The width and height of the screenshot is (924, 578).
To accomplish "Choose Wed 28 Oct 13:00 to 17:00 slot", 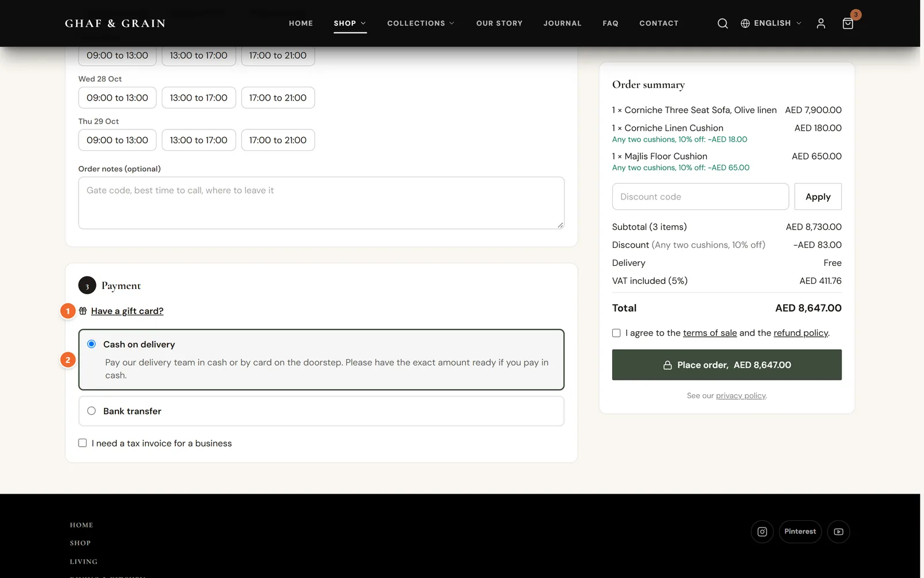I will click(199, 98).
